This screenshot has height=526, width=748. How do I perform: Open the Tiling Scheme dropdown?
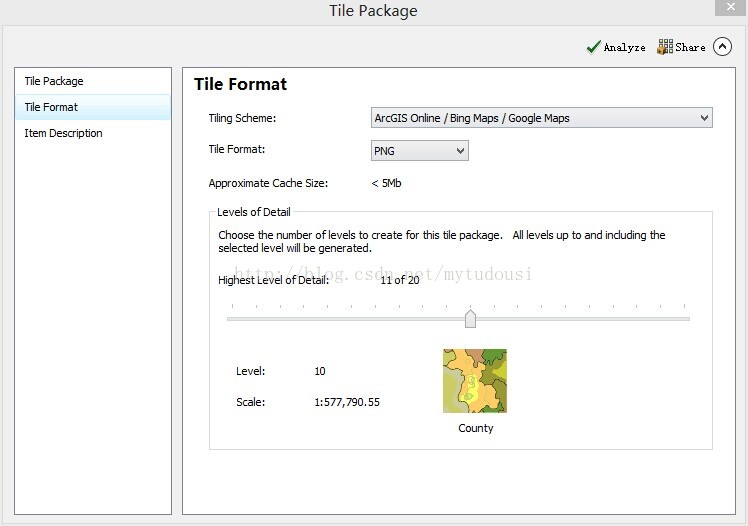(x=541, y=118)
